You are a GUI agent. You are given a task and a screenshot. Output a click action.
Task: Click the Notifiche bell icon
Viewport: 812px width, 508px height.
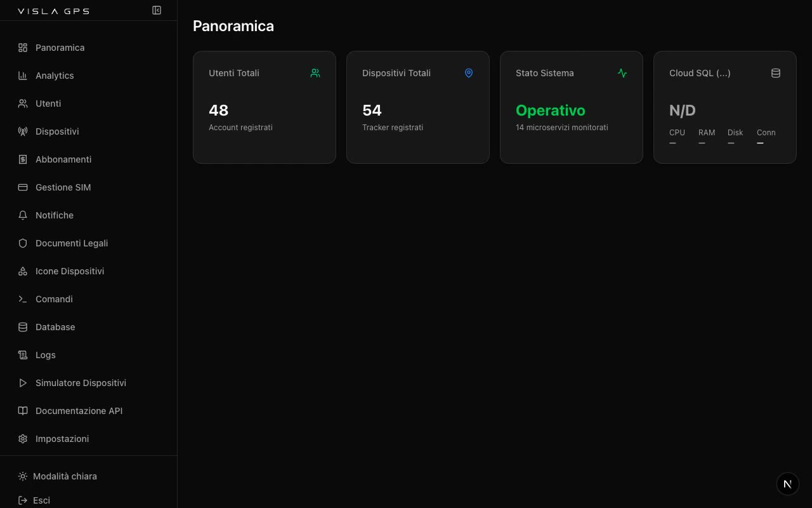(x=23, y=215)
